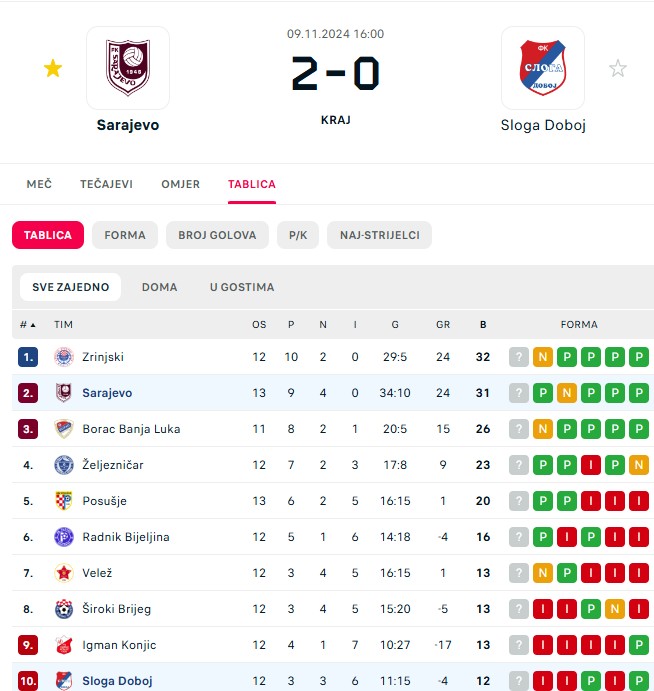Click the Posušje team logo
Screen dimensions: 654x691
pyautogui.click(x=64, y=501)
